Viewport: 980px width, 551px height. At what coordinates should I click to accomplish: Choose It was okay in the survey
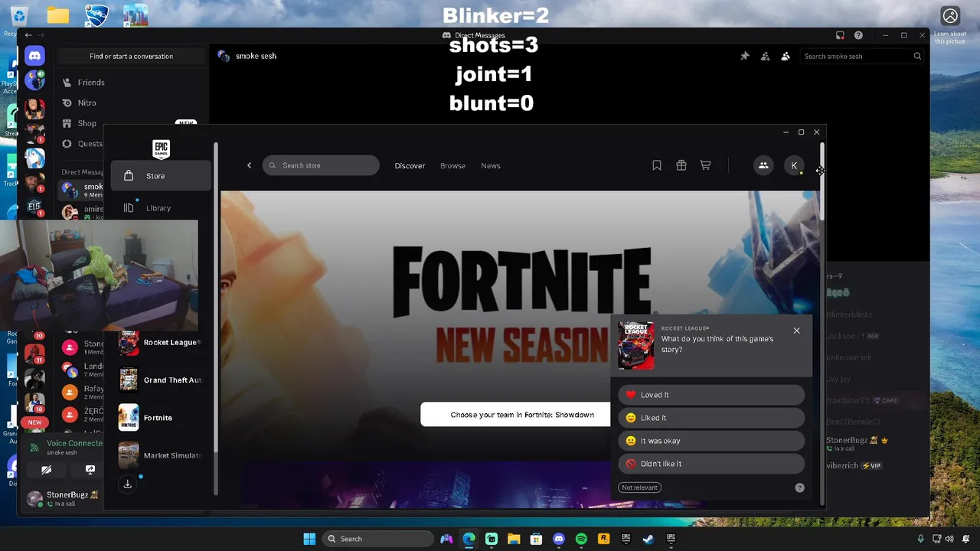coord(711,441)
